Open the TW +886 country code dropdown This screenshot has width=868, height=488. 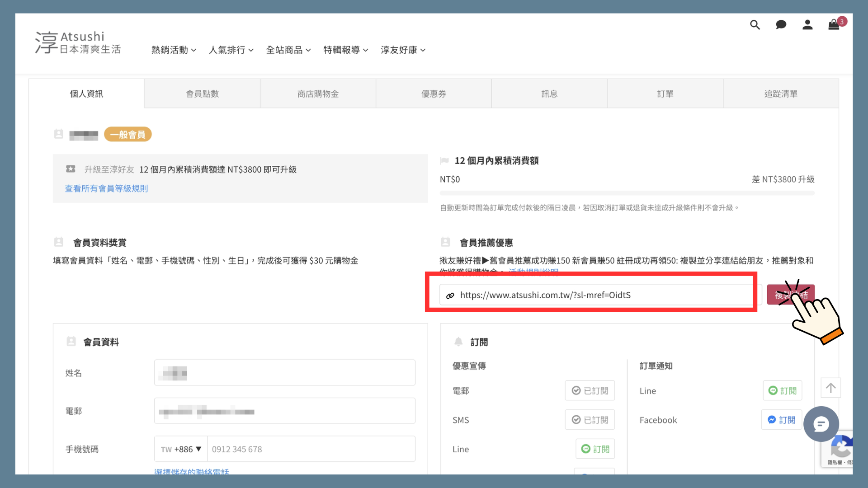tap(181, 449)
